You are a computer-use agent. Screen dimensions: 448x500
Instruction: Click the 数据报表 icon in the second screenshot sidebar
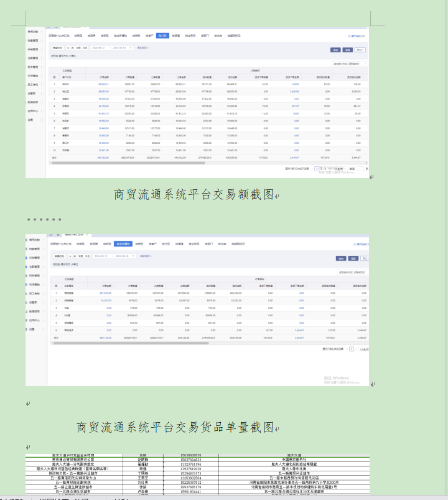[27, 311]
